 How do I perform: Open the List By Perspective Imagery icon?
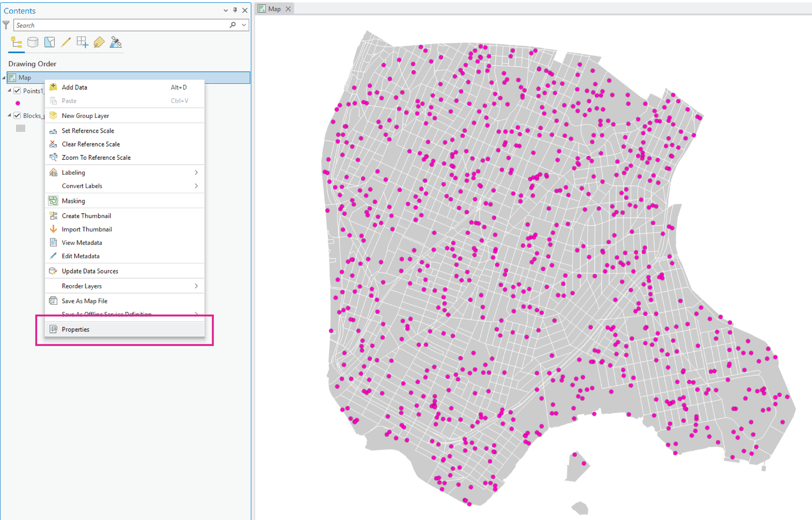pos(116,42)
